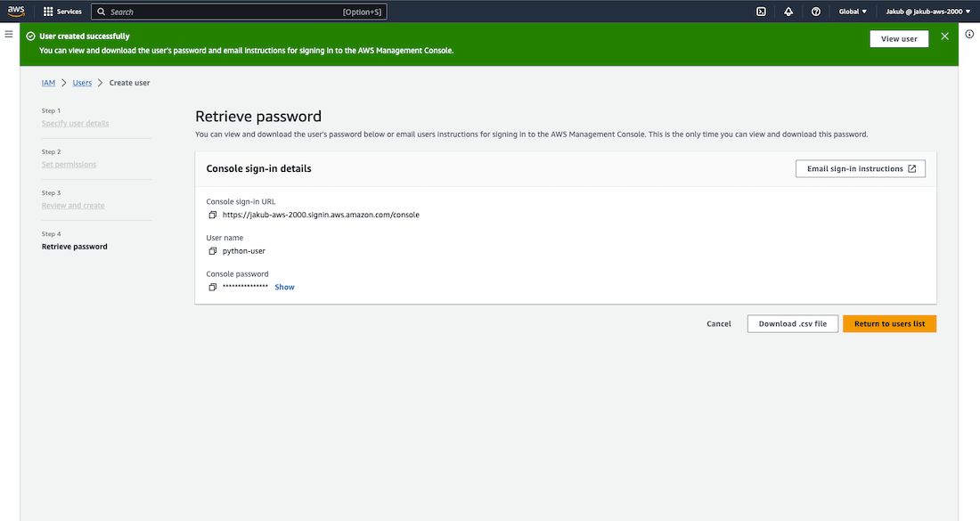Open the Services grid menu
Viewport: 980px width, 521px height.
[x=62, y=12]
